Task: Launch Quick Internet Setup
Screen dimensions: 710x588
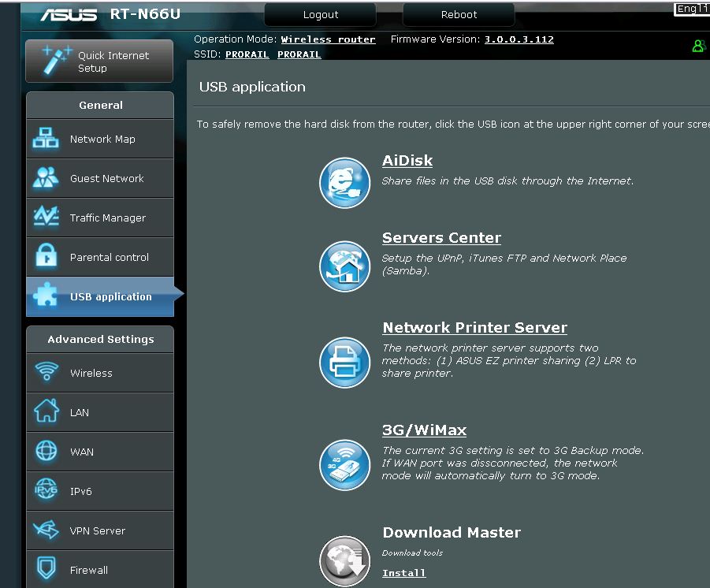Action: (x=99, y=61)
